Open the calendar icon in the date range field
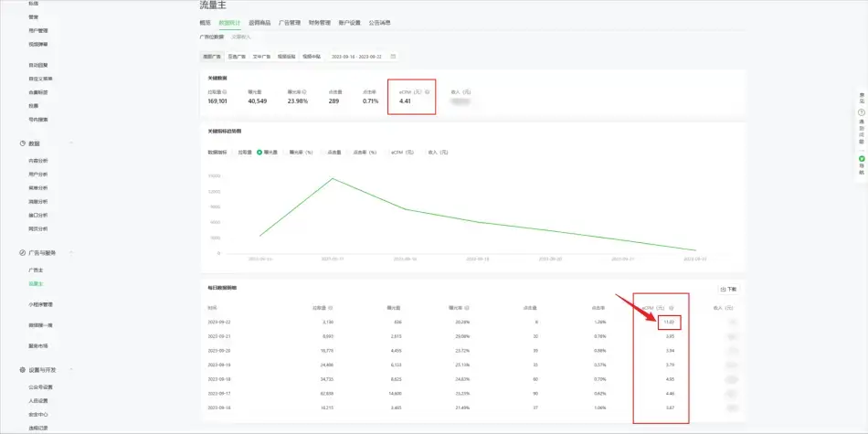868x434 pixels. click(x=393, y=57)
